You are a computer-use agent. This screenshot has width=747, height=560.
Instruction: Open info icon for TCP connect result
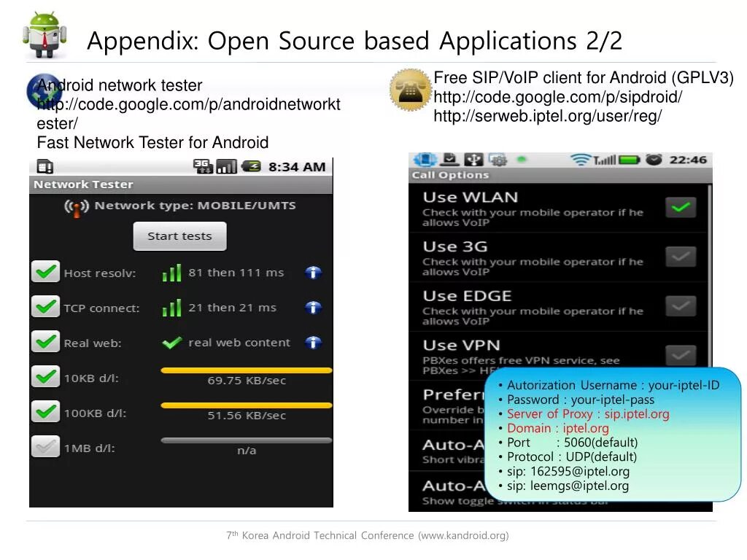point(313,308)
